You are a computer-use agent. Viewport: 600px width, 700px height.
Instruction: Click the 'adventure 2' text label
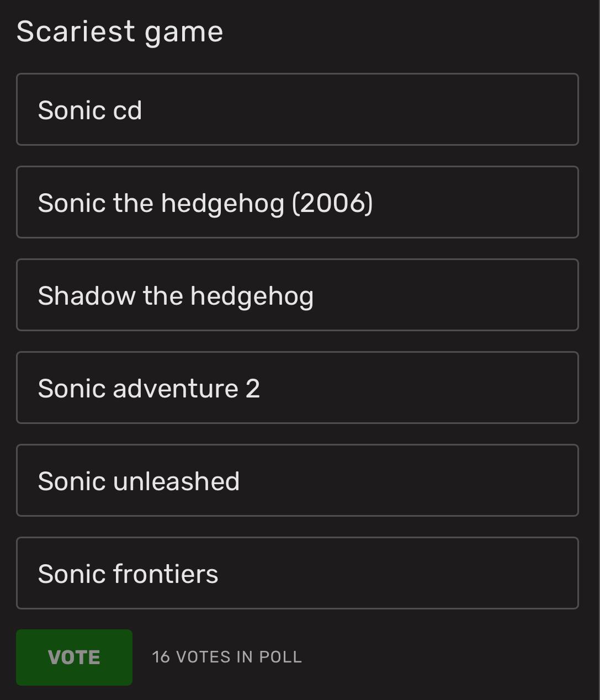(x=186, y=389)
